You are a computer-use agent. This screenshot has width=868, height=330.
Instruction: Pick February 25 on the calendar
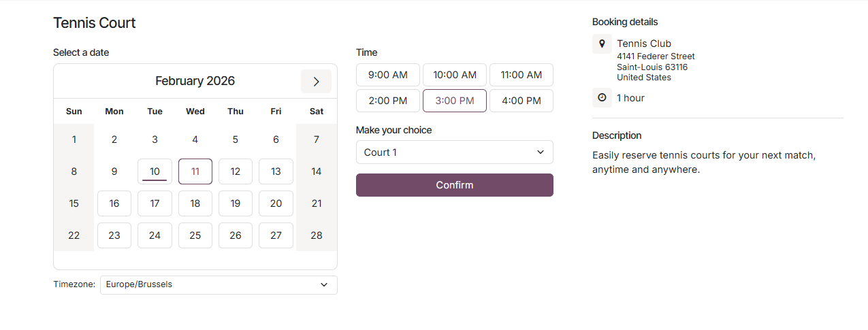click(195, 235)
